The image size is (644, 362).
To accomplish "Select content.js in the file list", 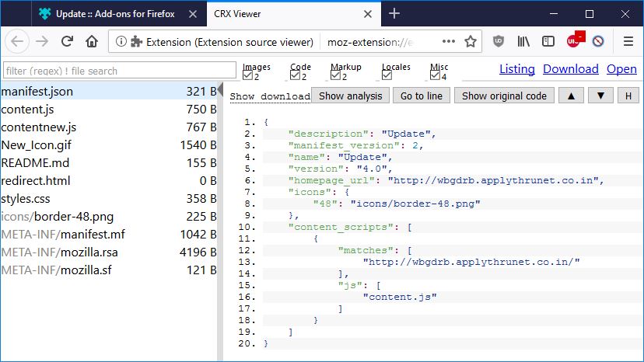I will coord(28,109).
